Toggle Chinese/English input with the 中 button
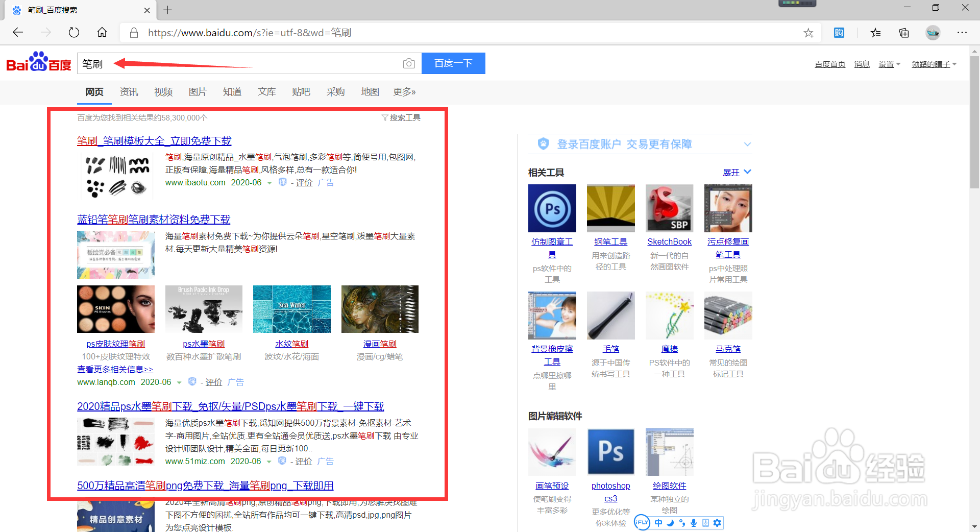The image size is (980, 532). pyautogui.click(x=658, y=523)
